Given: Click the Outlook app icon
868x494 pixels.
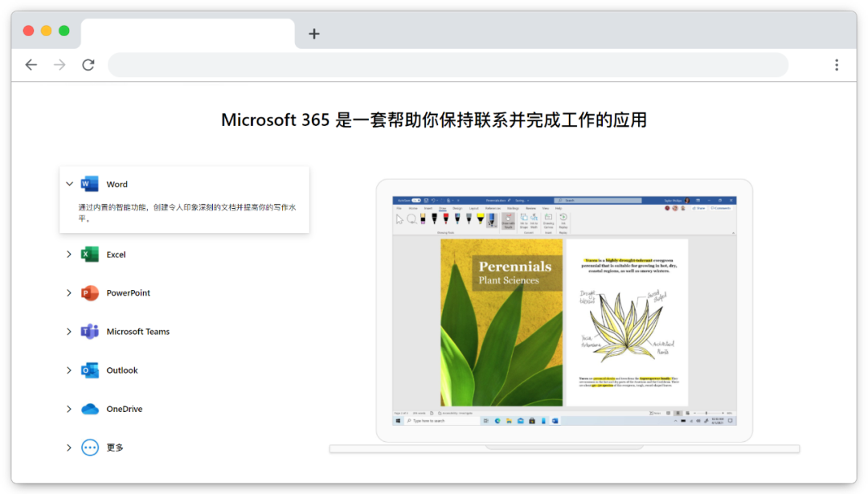Looking at the screenshot, I should [x=89, y=370].
